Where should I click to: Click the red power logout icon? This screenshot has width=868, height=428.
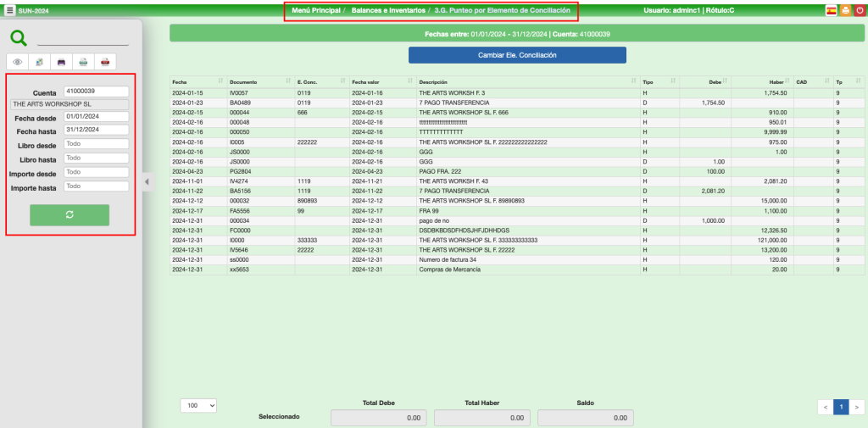[x=859, y=11]
